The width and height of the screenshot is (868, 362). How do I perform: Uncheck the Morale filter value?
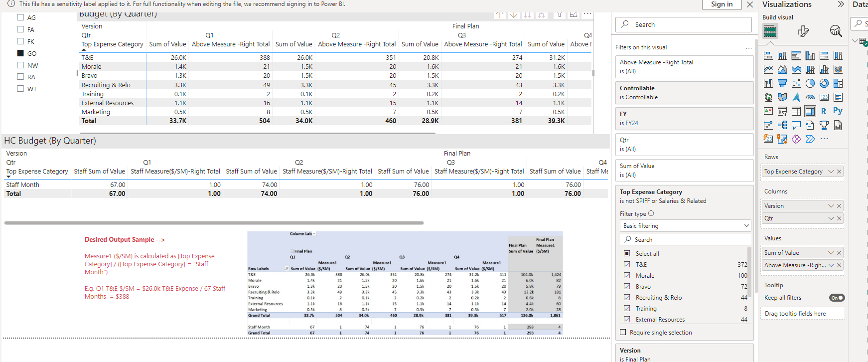627,275
